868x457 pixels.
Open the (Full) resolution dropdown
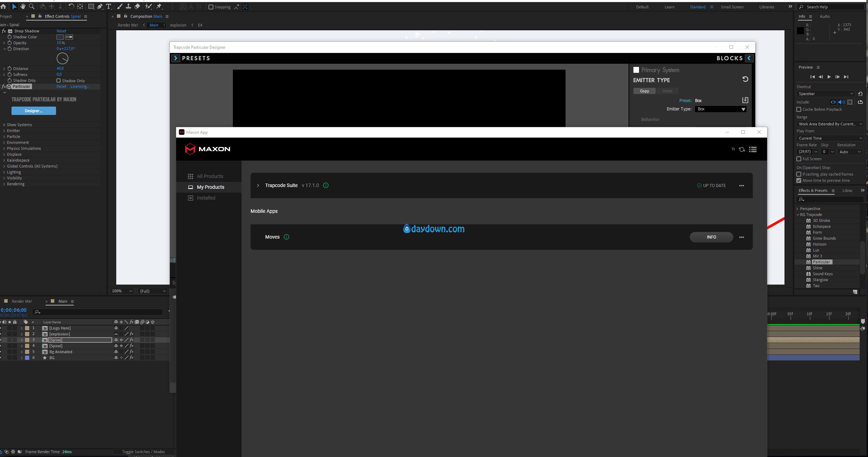pyautogui.click(x=152, y=291)
